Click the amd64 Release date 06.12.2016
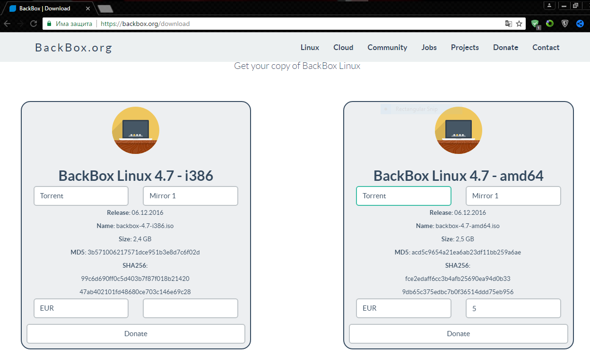Image resolution: width=590 pixels, height=364 pixels. click(x=470, y=213)
